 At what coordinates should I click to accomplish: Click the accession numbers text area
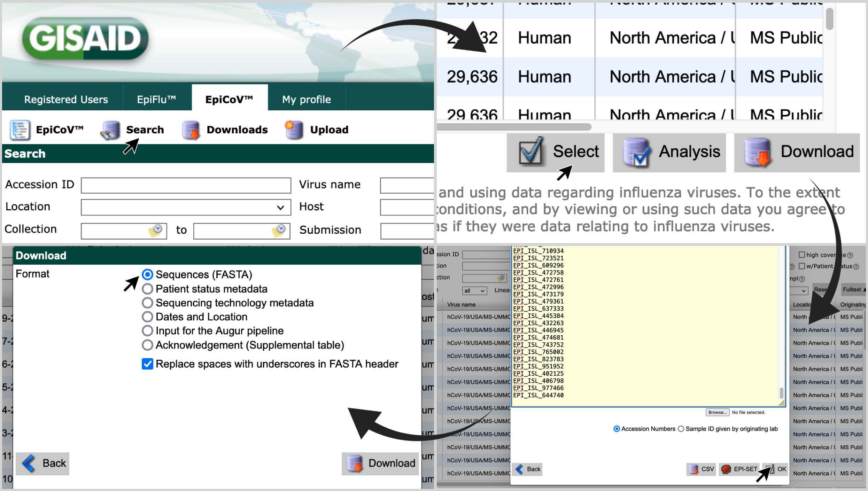(x=648, y=326)
